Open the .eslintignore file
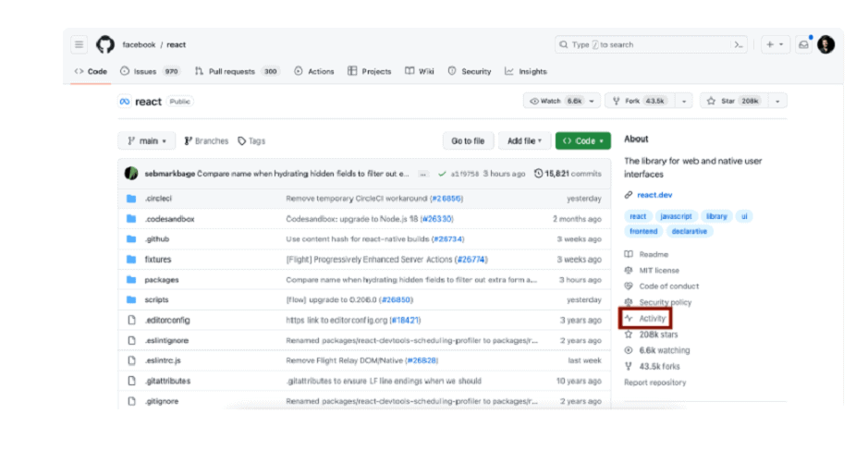Image resolution: width=868 pixels, height=462 pixels. click(166, 341)
